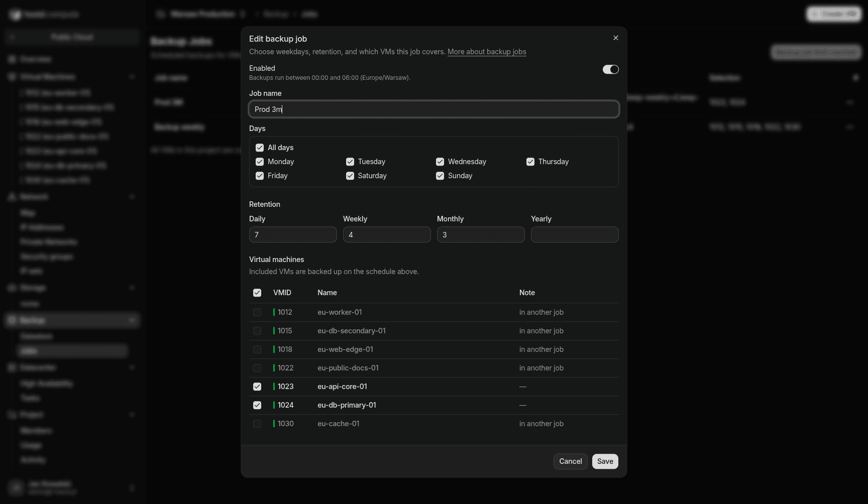Viewport: 868px width, 504px height.
Task: Toggle the select-all VMs header checkbox
Action: point(257,293)
